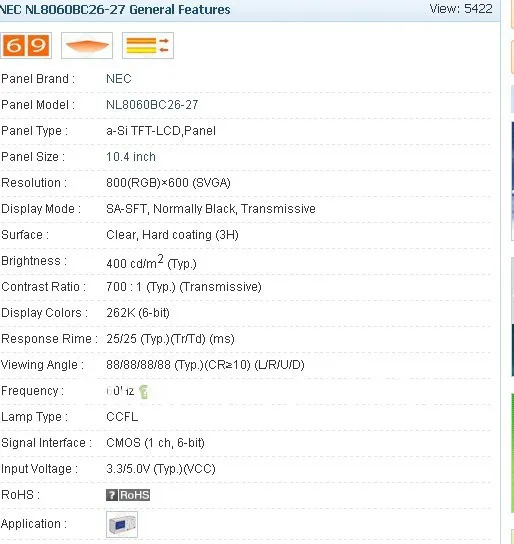Image resolution: width=514 pixels, height=544 pixels.
Task: Click the General Features page heading
Action: point(115,9)
